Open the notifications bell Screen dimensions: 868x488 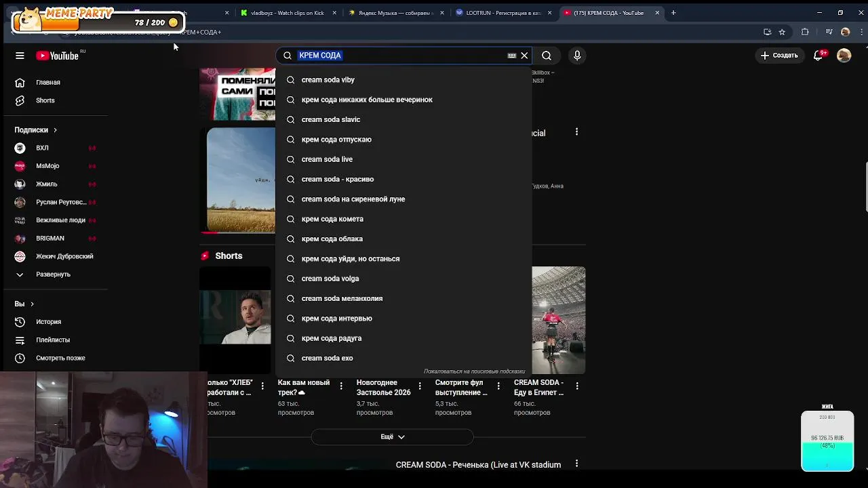tap(818, 56)
